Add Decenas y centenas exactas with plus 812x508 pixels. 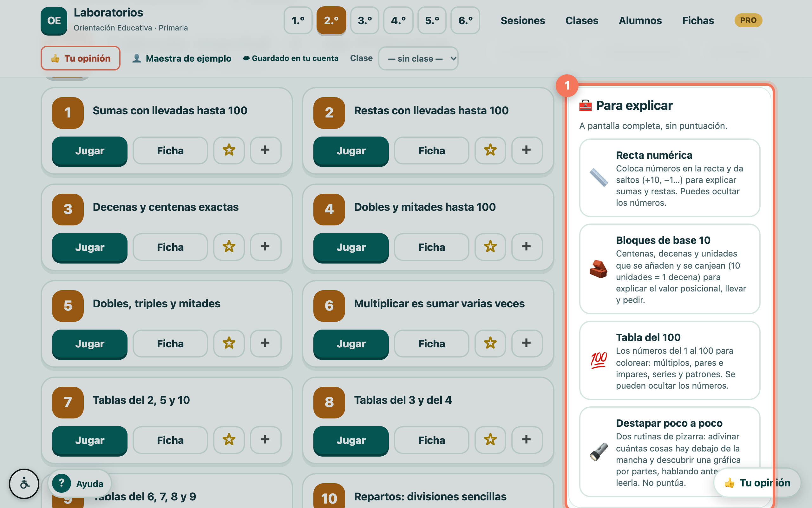265,247
